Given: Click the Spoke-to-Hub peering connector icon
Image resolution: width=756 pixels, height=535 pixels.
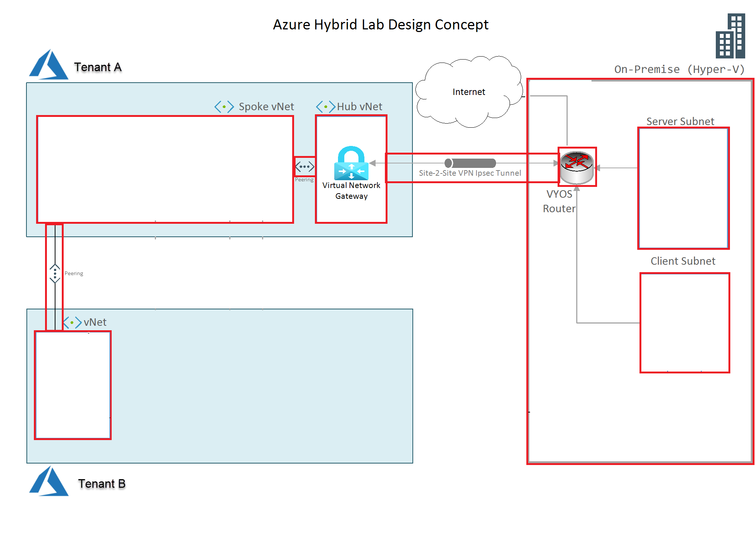Looking at the screenshot, I should pyautogui.click(x=305, y=166).
